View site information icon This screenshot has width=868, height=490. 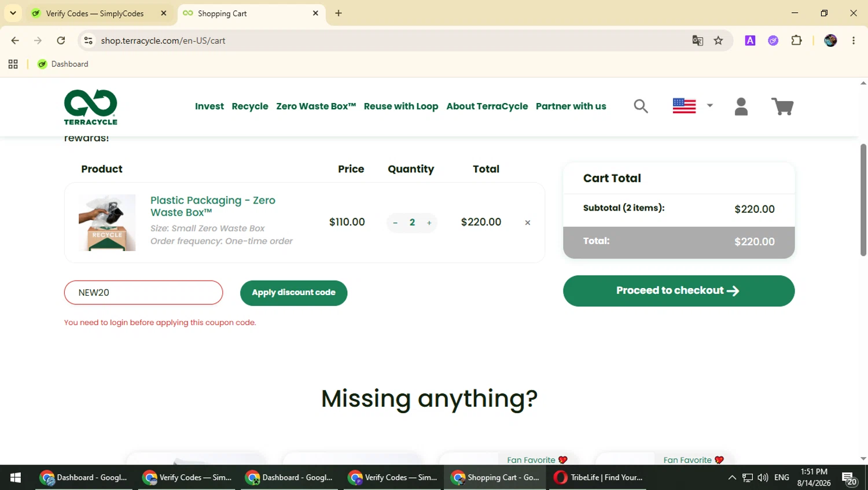[x=88, y=40]
